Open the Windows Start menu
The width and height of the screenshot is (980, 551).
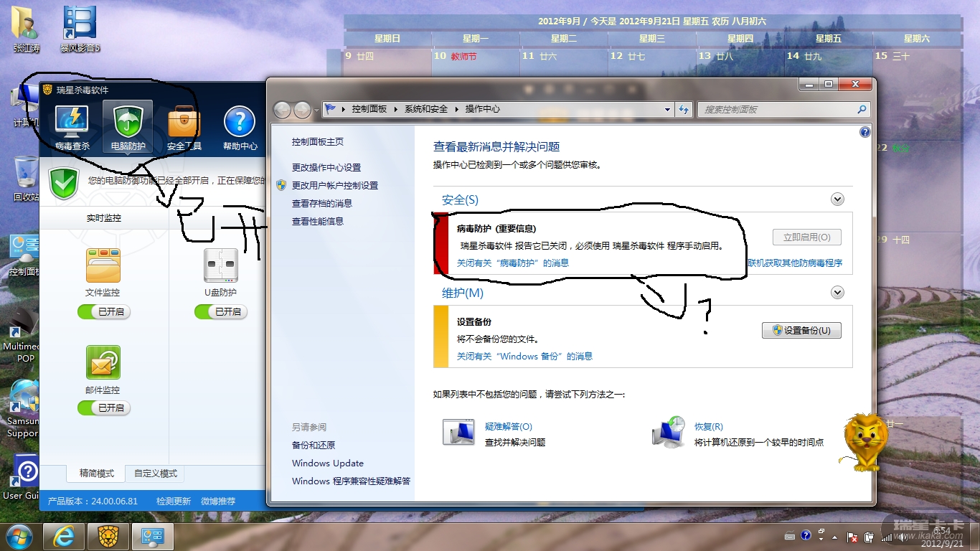click(x=19, y=536)
